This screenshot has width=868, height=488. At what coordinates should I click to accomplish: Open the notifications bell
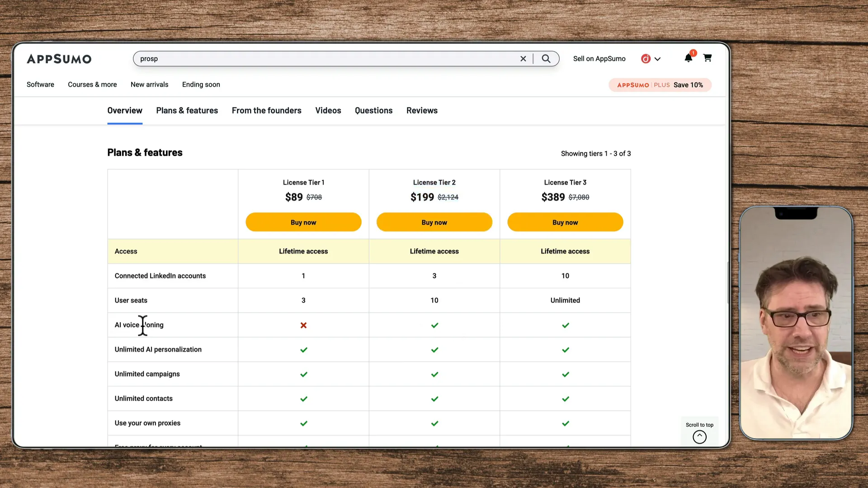[x=688, y=58]
